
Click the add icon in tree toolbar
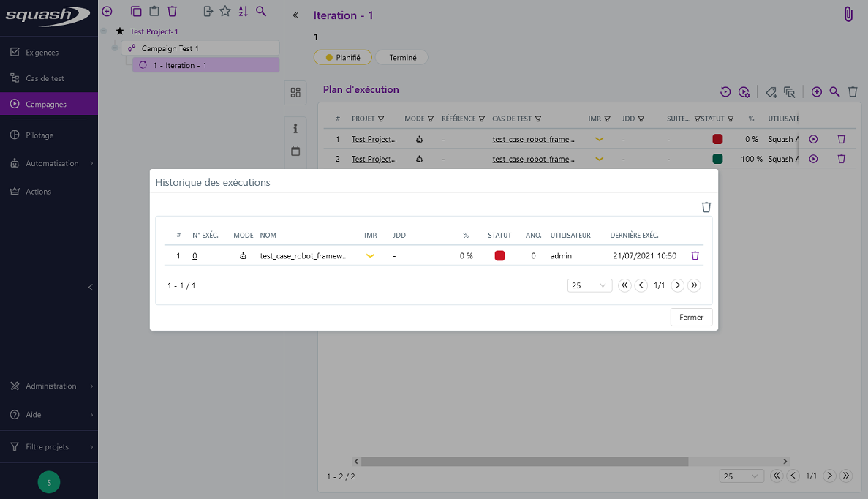[107, 11]
